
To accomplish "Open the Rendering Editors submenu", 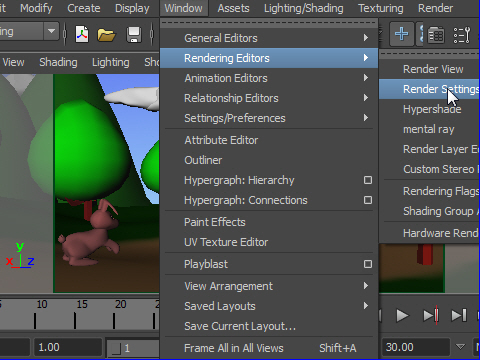I will (269, 58).
